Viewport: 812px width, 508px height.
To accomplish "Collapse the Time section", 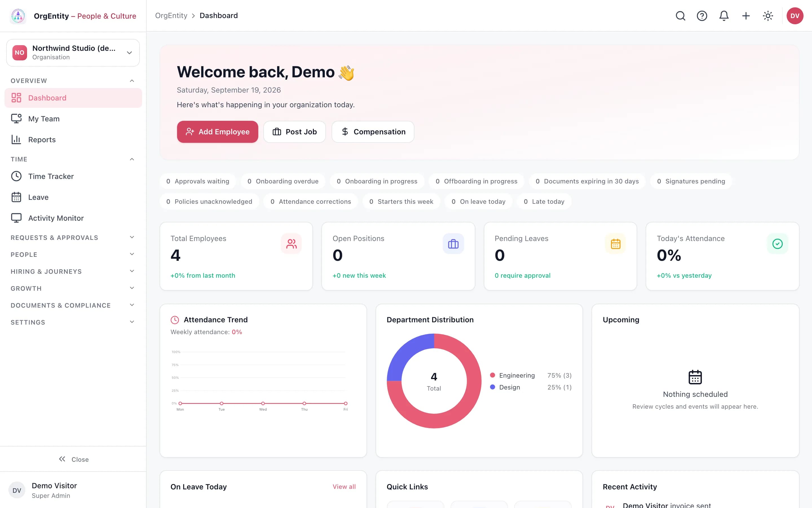I will (73, 159).
